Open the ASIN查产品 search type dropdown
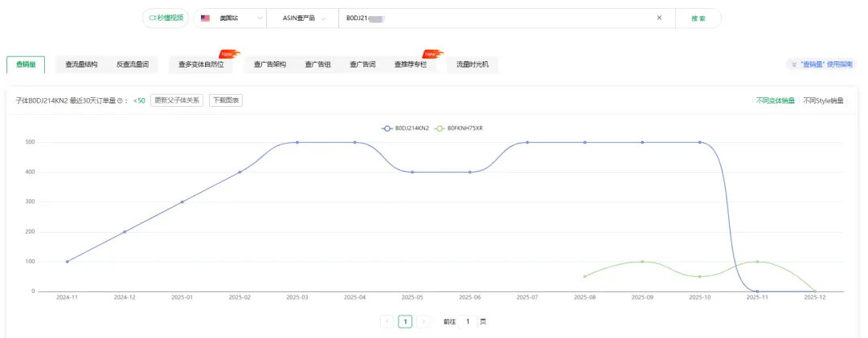The width and height of the screenshot is (868, 338). pos(306,18)
